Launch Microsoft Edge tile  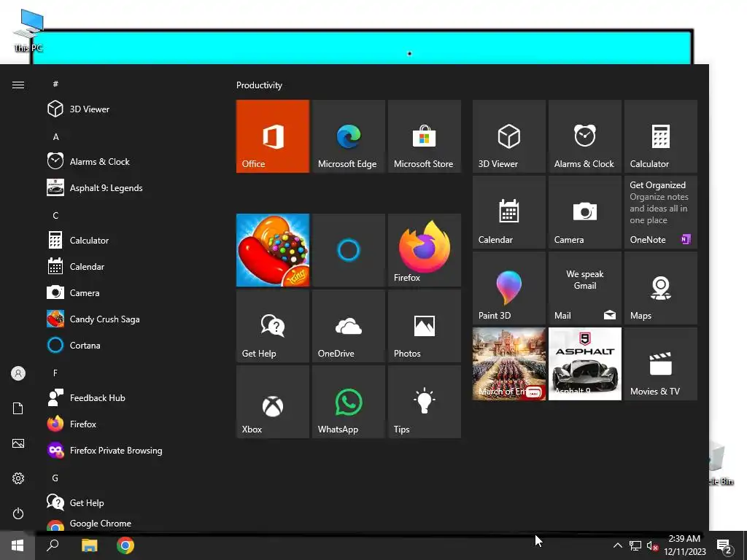348,136
